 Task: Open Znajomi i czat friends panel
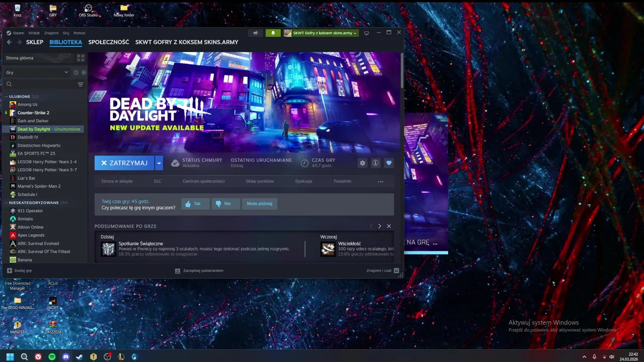coord(383,270)
